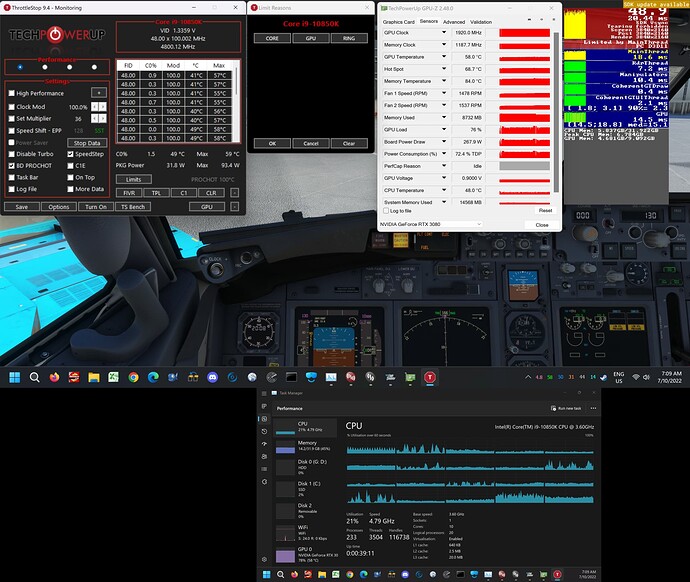Image resolution: width=690 pixels, height=582 pixels.
Task: Enable Speed Shift - EPP checkbox
Action: (x=12, y=131)
